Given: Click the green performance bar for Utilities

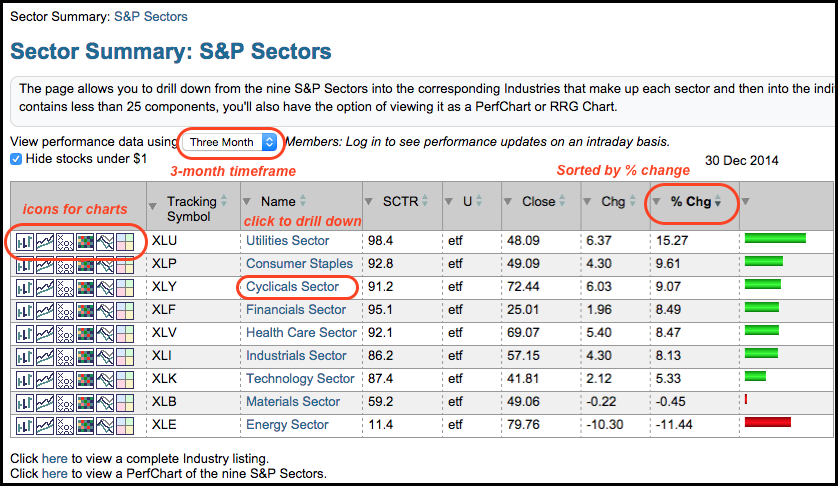Looking at the screenshot, I should coord(775,238).
